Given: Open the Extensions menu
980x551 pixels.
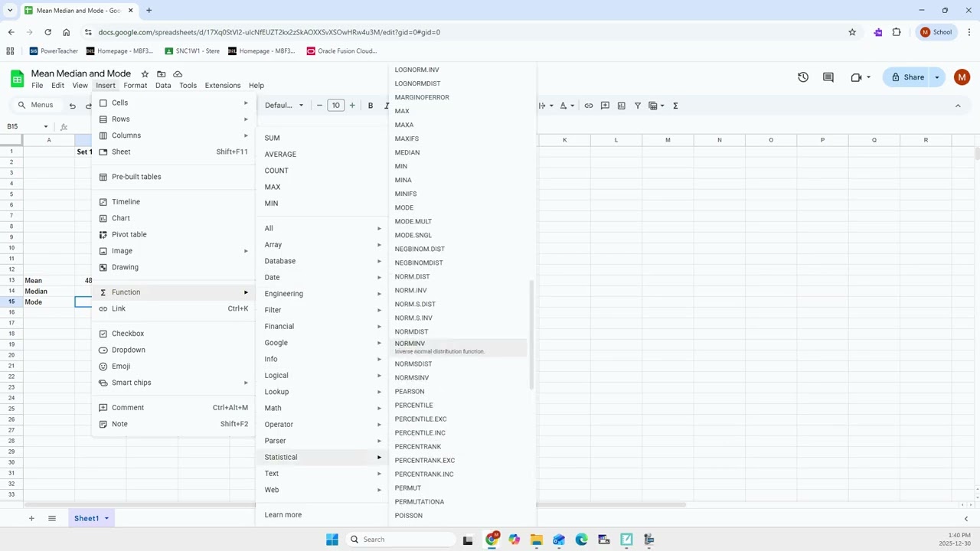Looking at the screenshot, I should pos(223,86).
